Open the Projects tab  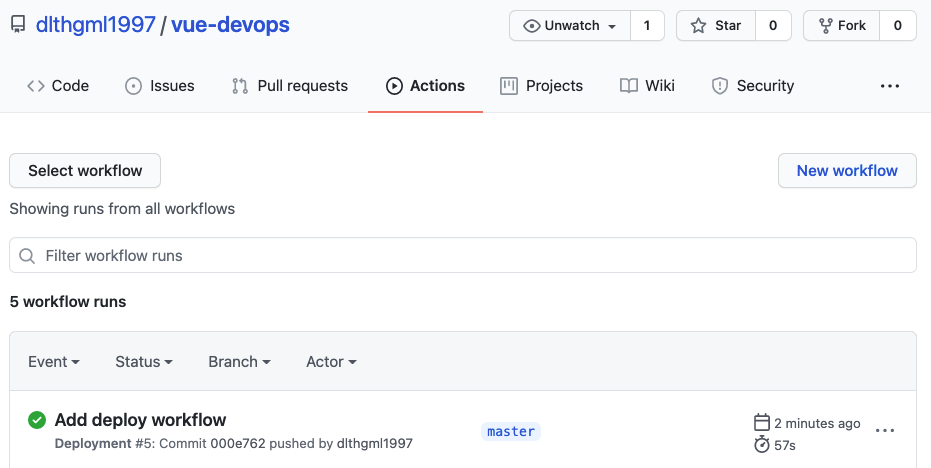[542, 86]
